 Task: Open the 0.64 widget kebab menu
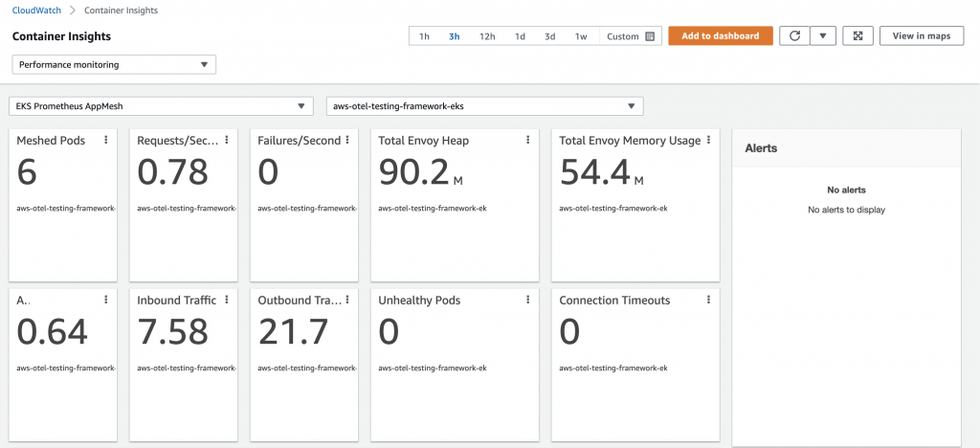point(105,300)
